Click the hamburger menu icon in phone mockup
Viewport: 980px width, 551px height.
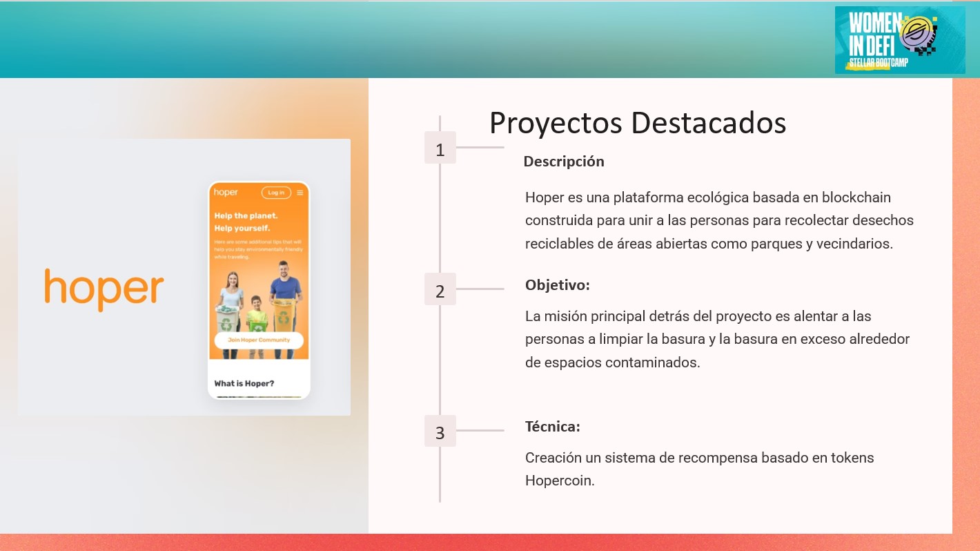point(300,193)
